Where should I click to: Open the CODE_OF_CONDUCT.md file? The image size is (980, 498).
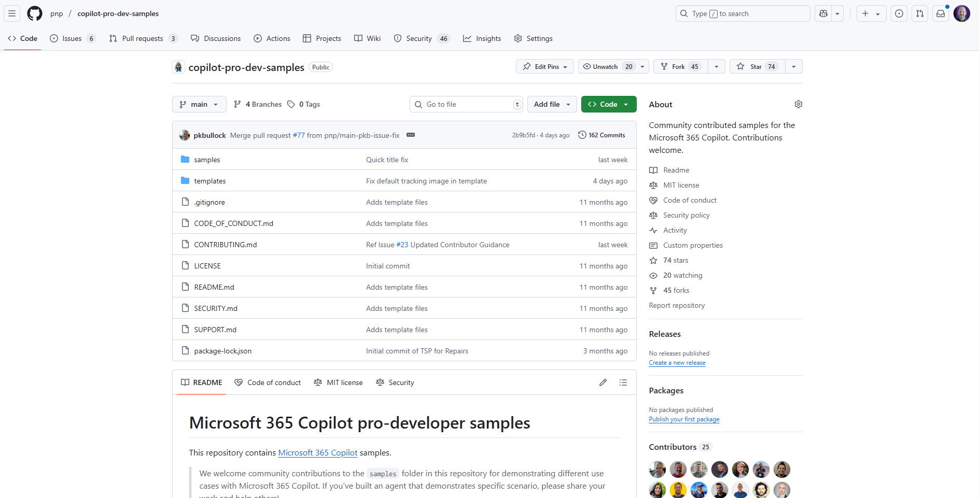click(233, 223)
